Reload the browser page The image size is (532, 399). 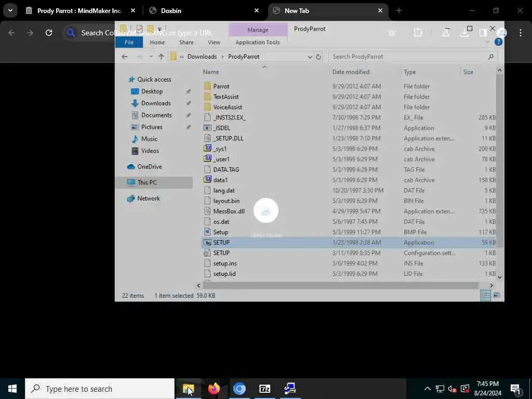pyautogui.click(x=49, y=33)
